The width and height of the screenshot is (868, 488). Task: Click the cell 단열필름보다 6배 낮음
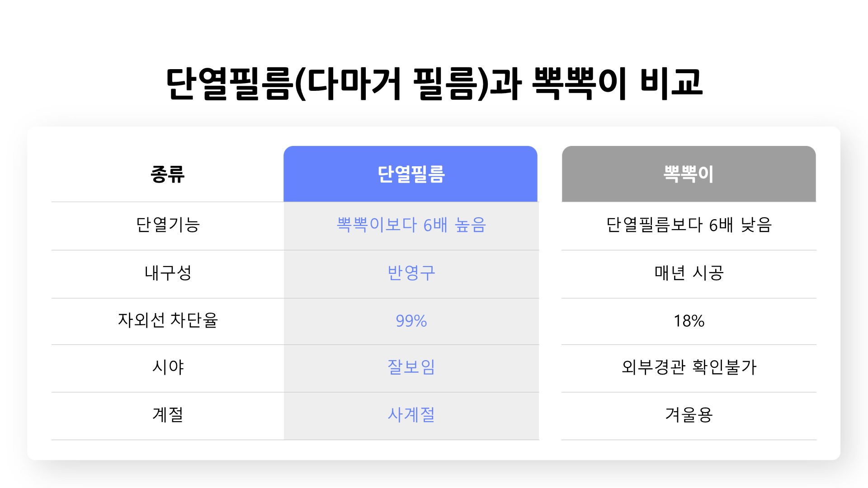pos(689,225)
